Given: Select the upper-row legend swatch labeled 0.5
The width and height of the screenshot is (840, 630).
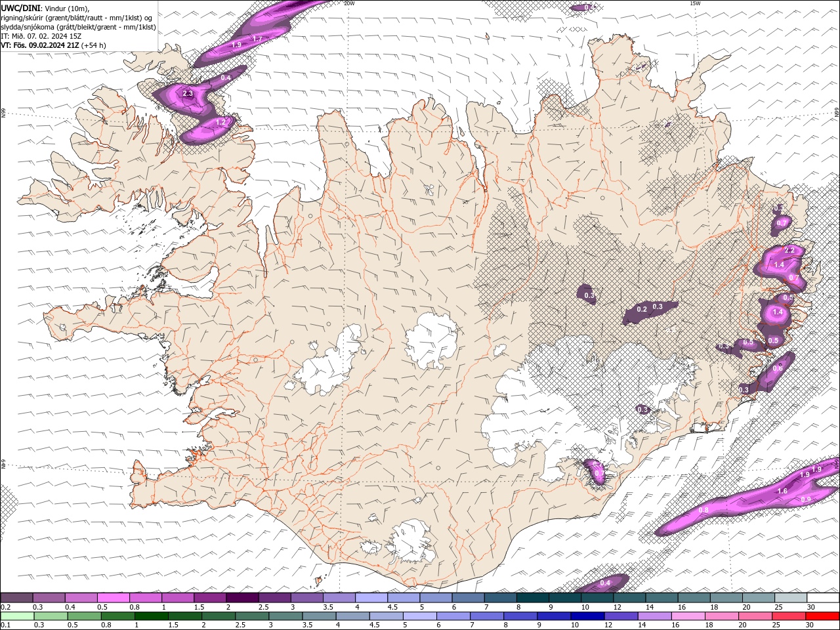Looking at the screenshot, I should click(113, 598).
